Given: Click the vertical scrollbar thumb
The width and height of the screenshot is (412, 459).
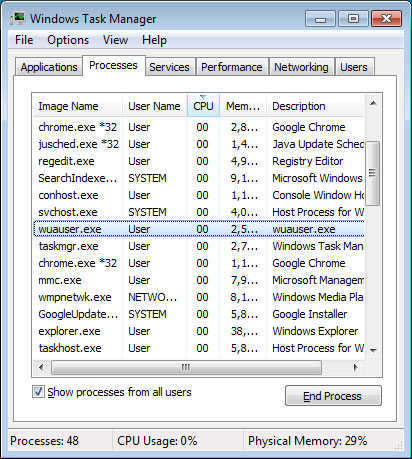Looking at the screenshot, I should 373,173.
